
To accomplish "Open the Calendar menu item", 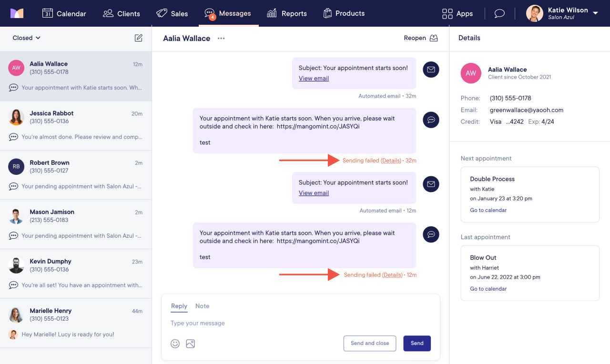I will point(64,13).
